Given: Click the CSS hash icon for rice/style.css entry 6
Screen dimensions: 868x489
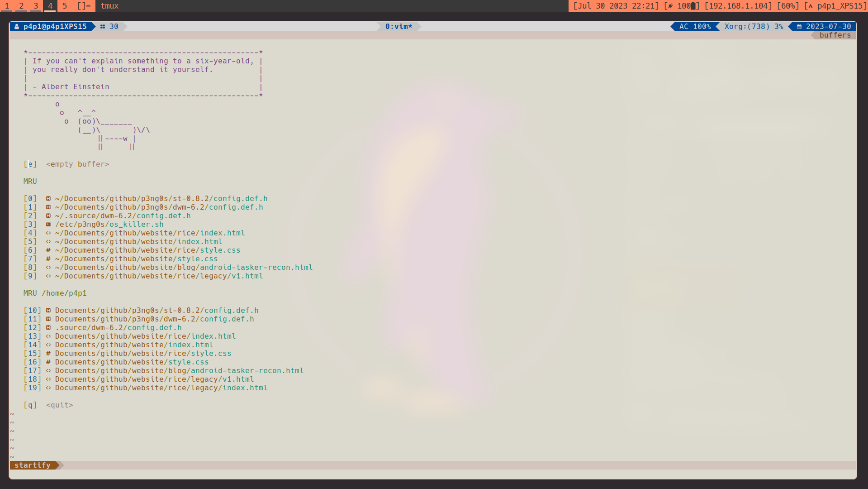Looking at the screenshot, I should point(48,250).
